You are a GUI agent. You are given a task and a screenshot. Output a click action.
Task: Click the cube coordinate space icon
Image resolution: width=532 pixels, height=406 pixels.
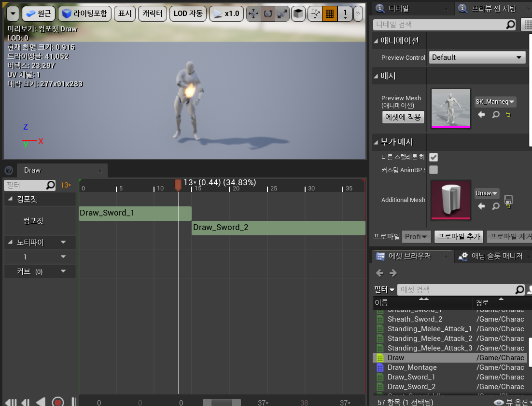(298, 14)
